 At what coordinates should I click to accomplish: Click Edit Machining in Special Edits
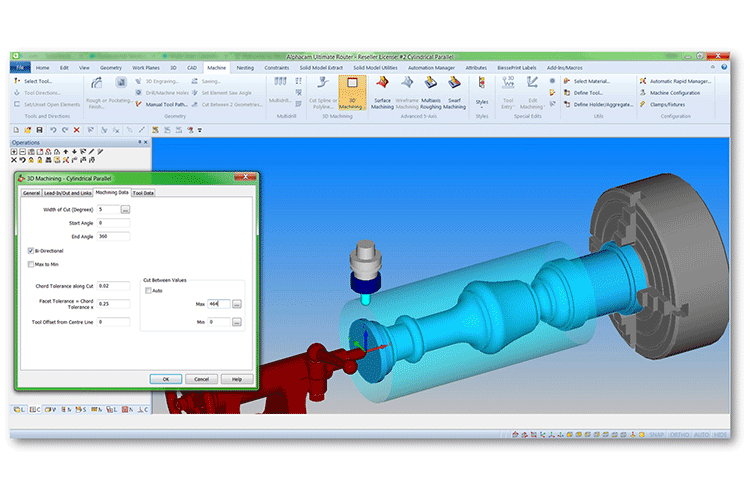click(532, 92)
